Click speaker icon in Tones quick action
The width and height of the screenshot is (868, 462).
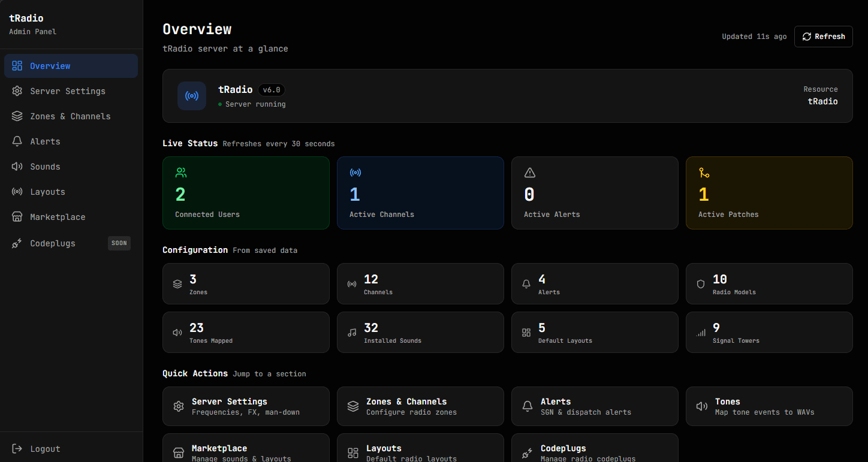pos(702,406)
